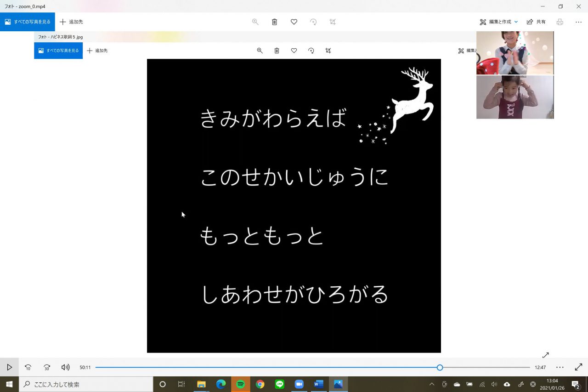Toggle fullscreen mode for the video
The width and height of the screenshot is (588, 392).
coord(578,367)
